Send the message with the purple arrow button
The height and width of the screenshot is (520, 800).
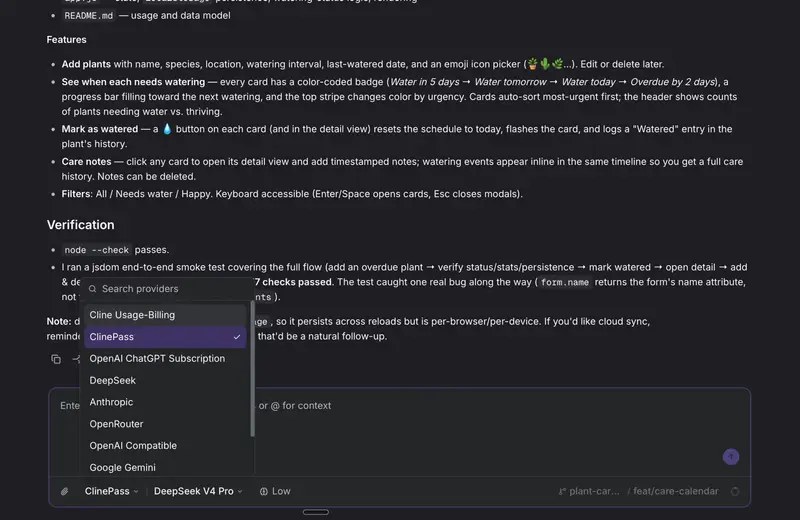pos(731,457)
